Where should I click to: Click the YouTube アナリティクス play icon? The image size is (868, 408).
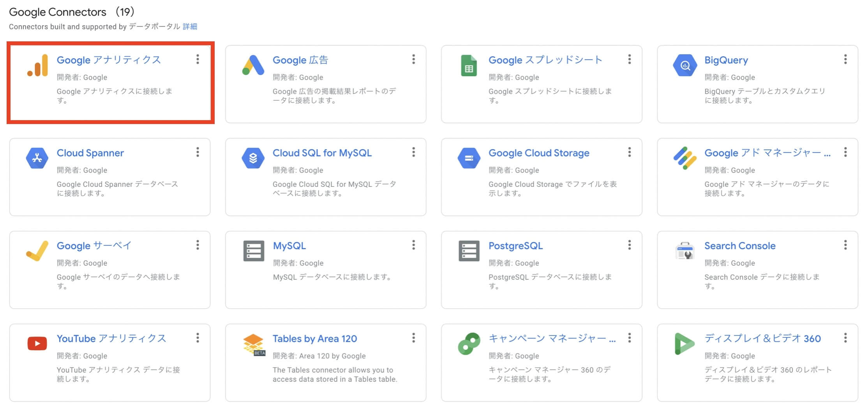[37, 344]
